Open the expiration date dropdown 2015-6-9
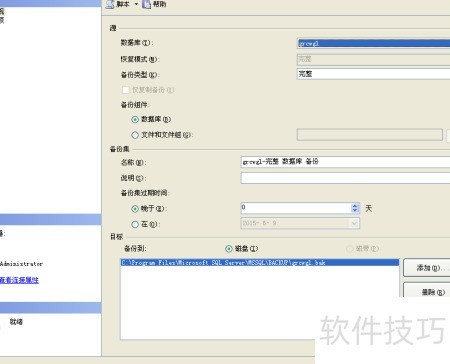Image resolution: width=450 pixels, height=364 pixels. tap(355, 223)
